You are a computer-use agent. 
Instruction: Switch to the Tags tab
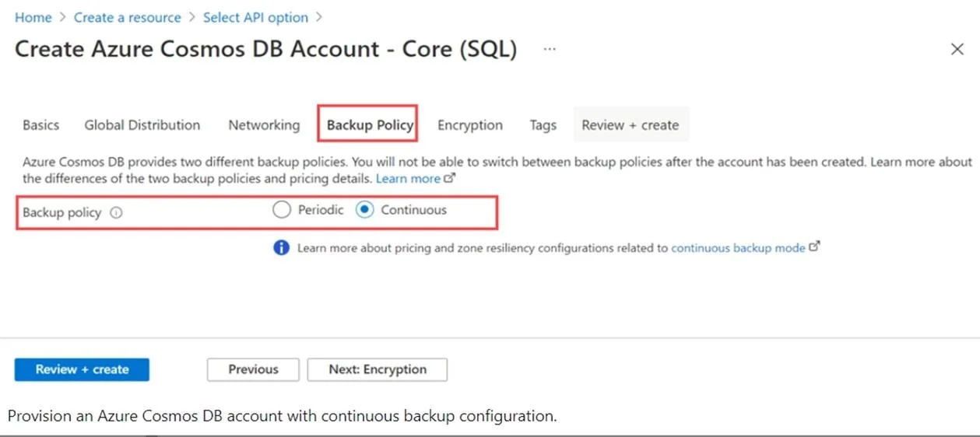pyautogui.click(x=543, y=125)
